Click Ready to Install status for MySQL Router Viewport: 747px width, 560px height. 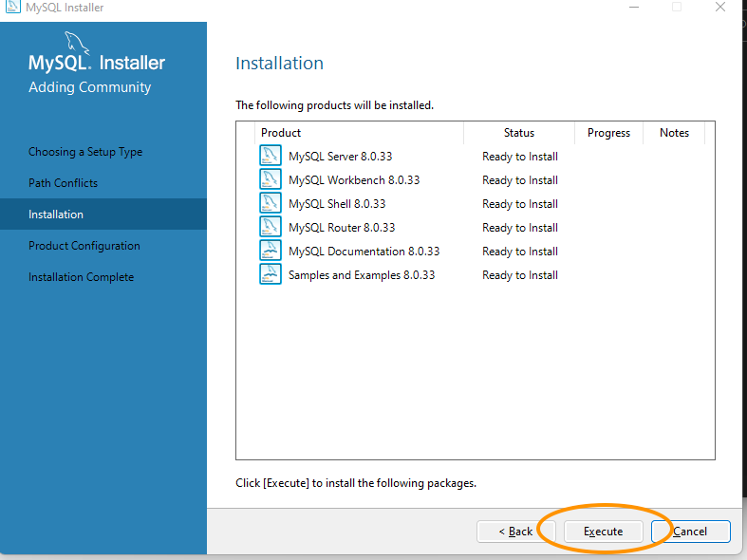pyautogui.click(x=520, y=228)
